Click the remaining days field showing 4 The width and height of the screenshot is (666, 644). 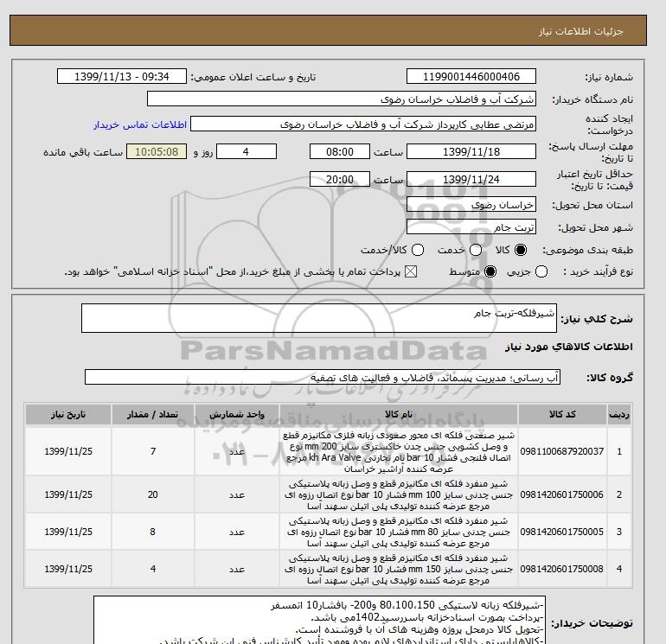pyautogui.click(x=247, y=151)
